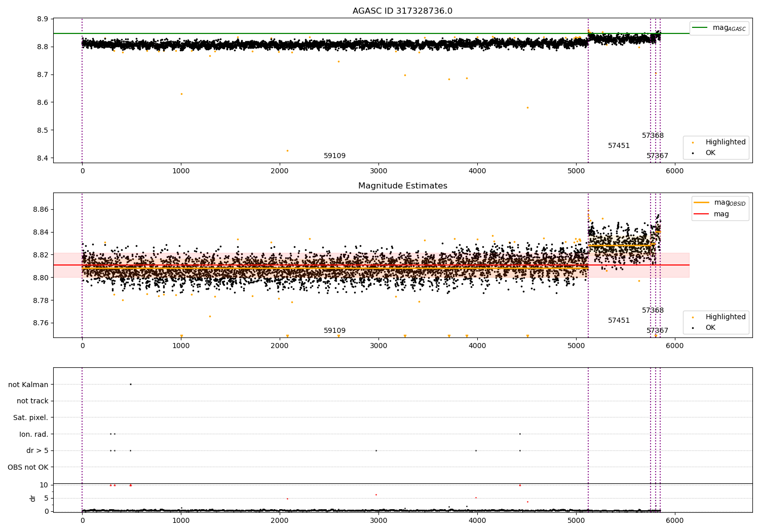760x532 pixels.
Task: Click the title "AGASC ID 317328736.0"
Action: click(x=402, y=11)
